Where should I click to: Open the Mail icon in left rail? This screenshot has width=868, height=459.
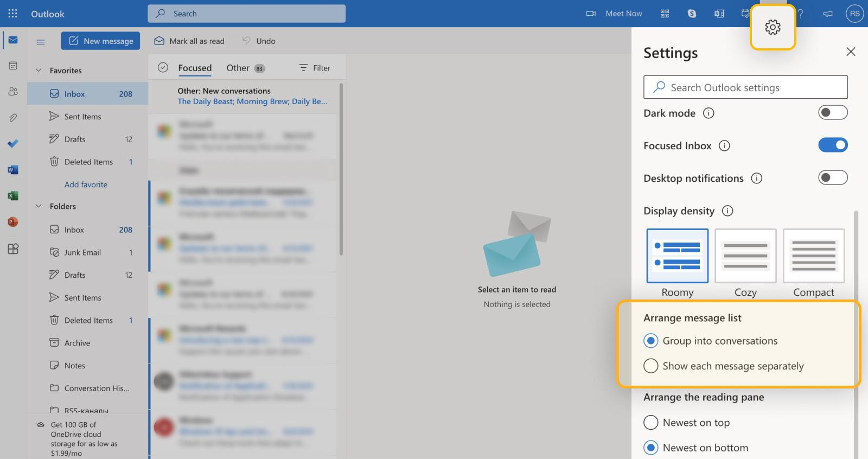[x=13, y=40]
